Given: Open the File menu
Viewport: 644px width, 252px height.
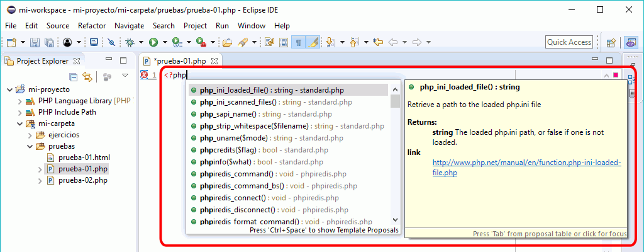Looking at the screenshot, I should (11, 26).
